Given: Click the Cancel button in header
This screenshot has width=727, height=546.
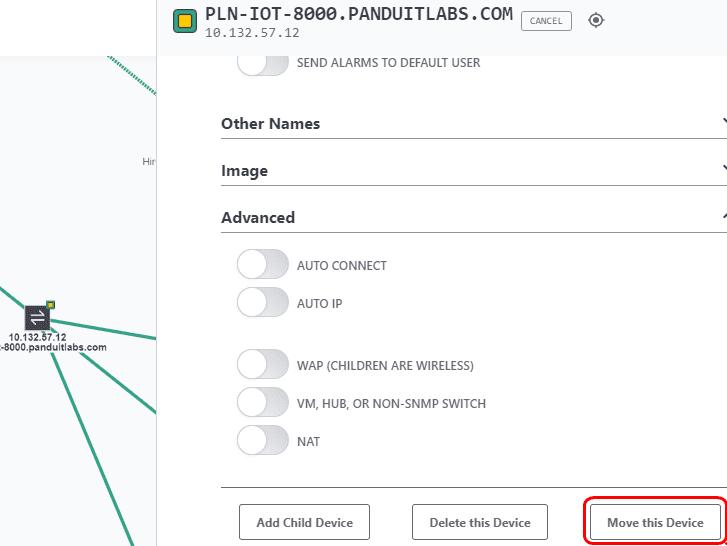Looking at the screenshot, I should tap(546, 21).
